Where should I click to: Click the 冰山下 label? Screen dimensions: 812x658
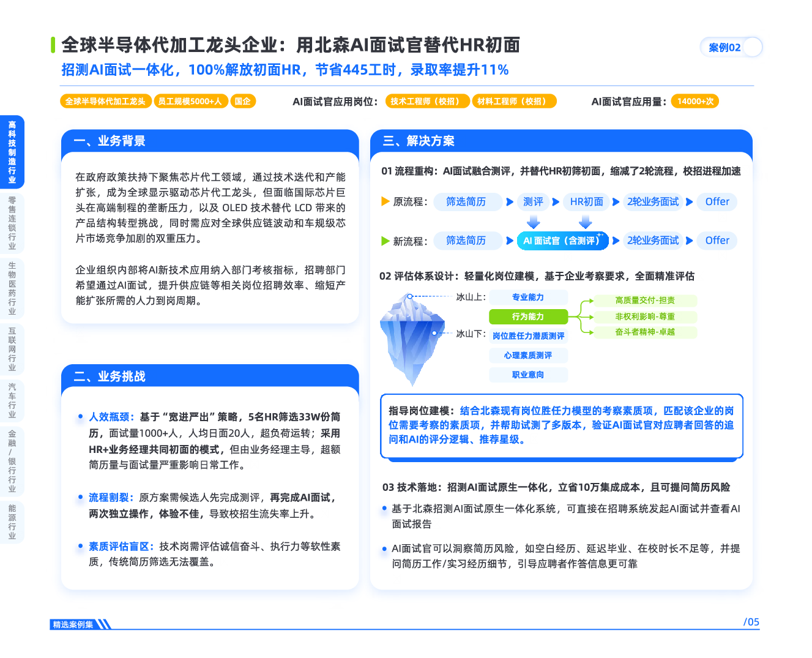point(471,334)
